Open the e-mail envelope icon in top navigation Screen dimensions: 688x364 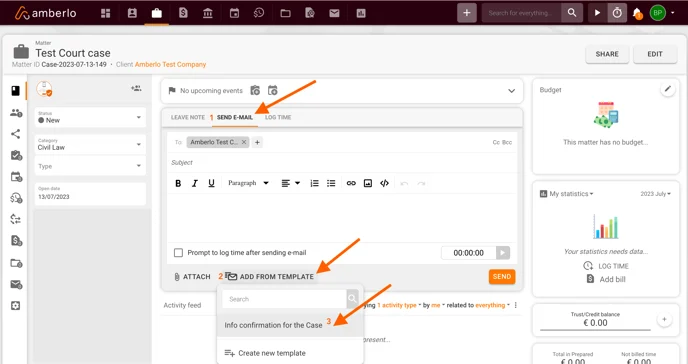[334, 13]
